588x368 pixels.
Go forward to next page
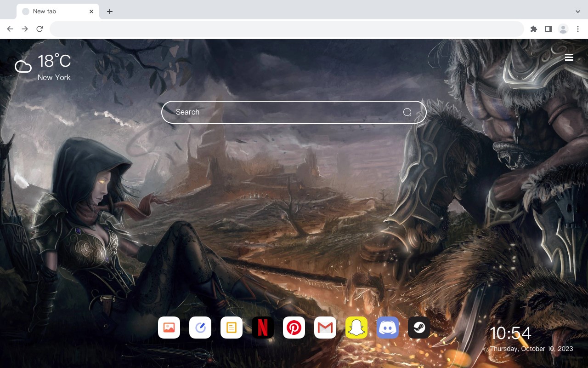pos(25,29)
